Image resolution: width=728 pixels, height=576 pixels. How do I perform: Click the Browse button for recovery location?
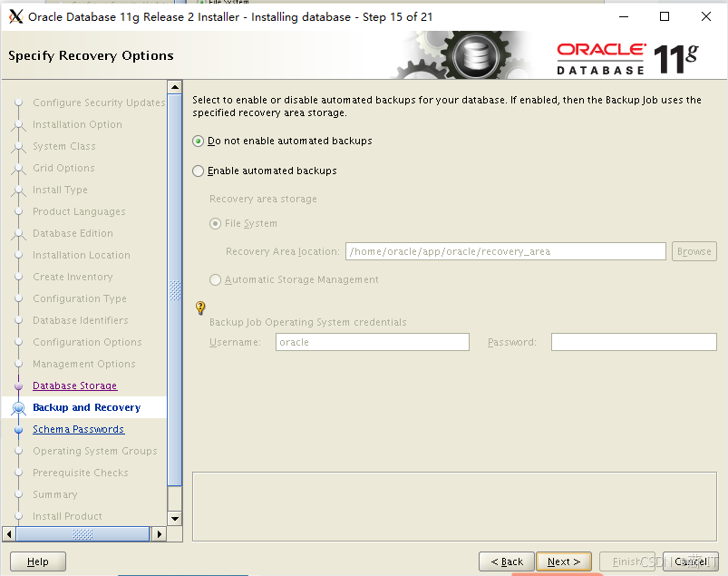694,251
